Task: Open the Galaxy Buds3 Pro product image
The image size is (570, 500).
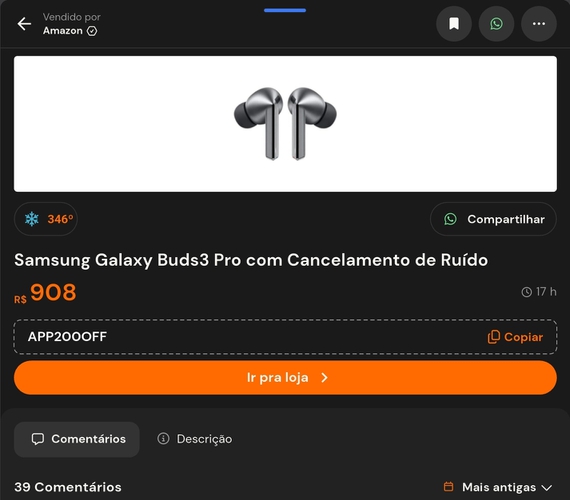Action: tap(285, 124)
